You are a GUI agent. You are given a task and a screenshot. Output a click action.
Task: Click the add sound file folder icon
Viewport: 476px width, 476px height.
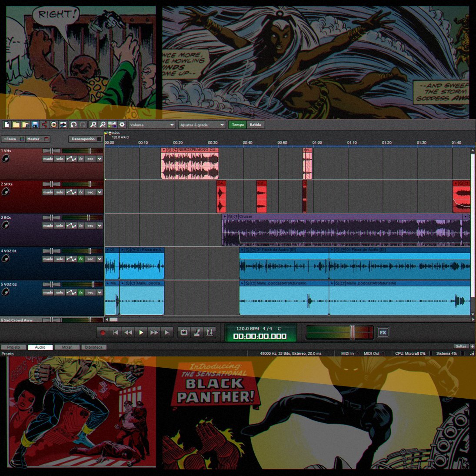point(26,125)
